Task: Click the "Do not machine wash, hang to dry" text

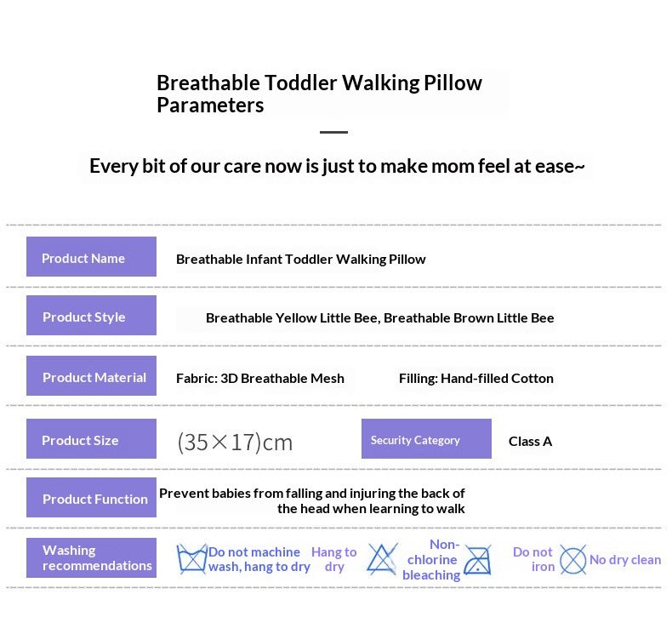Action: (259, 559)
